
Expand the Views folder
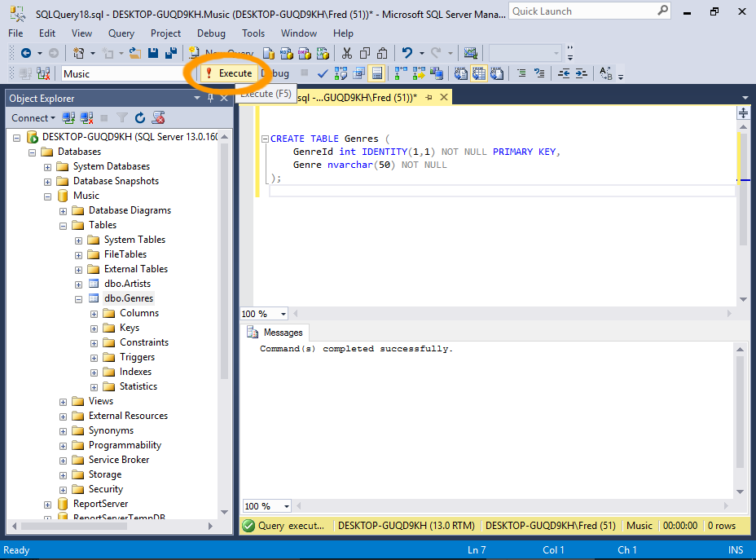[63, 401]
